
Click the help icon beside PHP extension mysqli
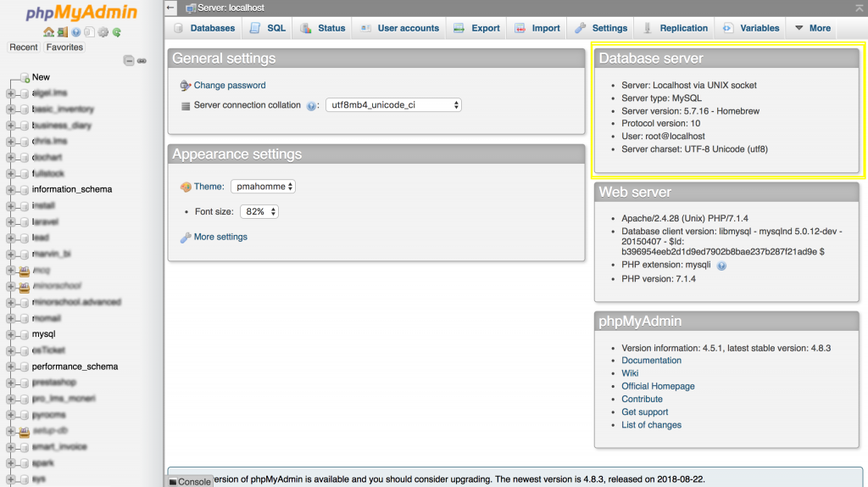point(721,266)
